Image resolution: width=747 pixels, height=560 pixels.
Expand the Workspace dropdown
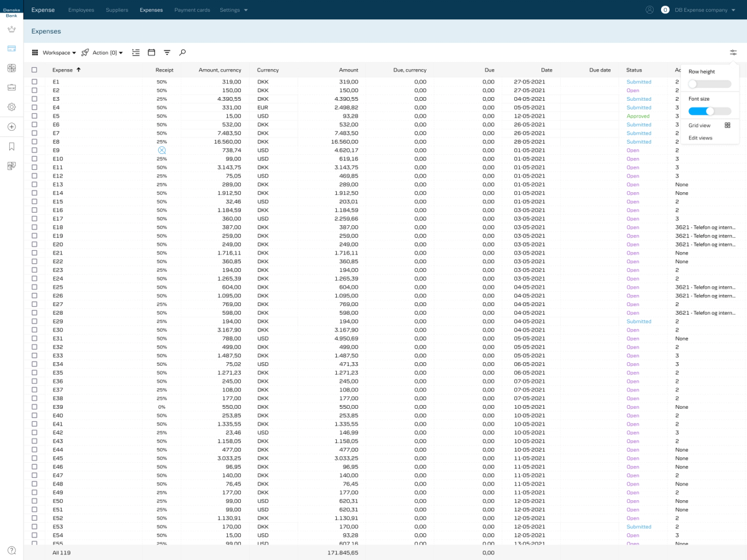[54, 53]
